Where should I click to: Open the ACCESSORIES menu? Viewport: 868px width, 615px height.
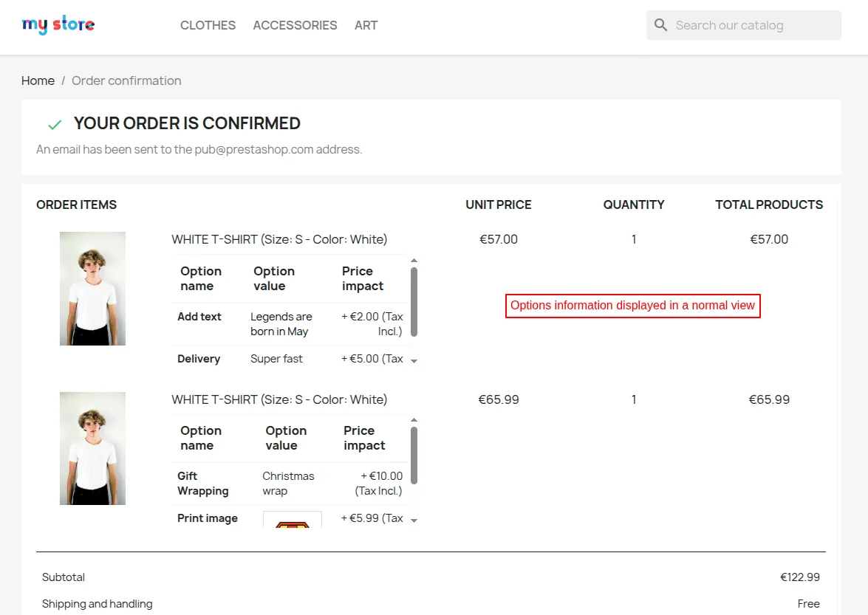coord(295,24)
